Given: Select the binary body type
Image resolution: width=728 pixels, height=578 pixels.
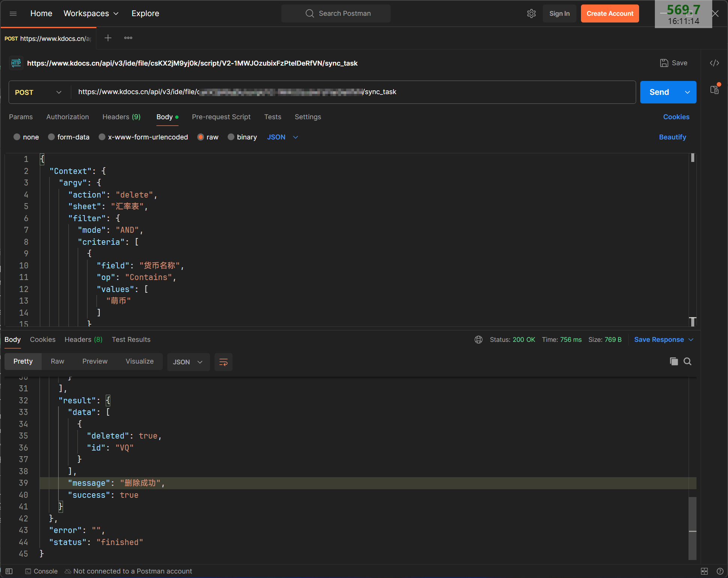Looking at the screenshot, I should point(231,137).
